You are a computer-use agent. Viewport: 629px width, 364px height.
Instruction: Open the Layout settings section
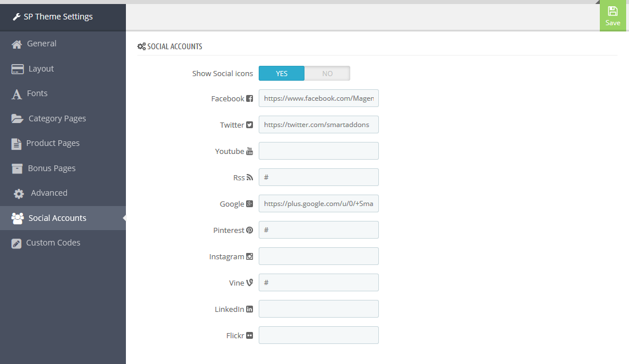(63, 69)
